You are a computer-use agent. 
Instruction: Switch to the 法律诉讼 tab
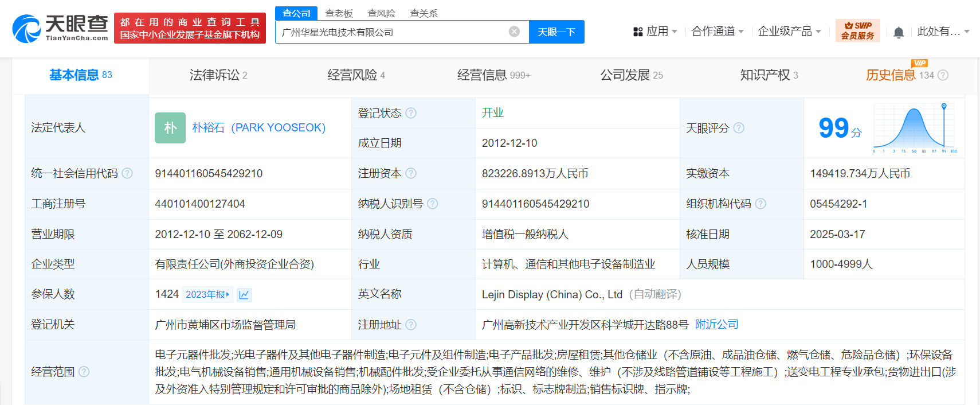pyautogui.click(x=218, y=75)
